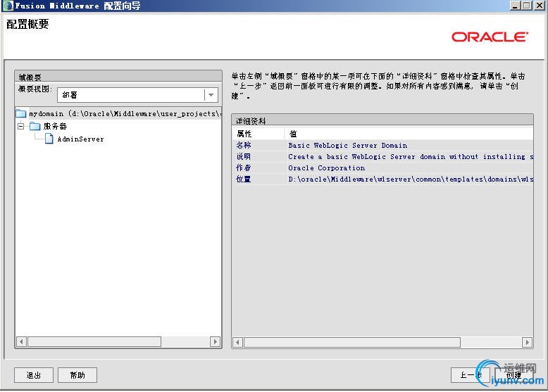548x392 pixels.
Task: Click the 创建 button
Action: tap(513, 375)
